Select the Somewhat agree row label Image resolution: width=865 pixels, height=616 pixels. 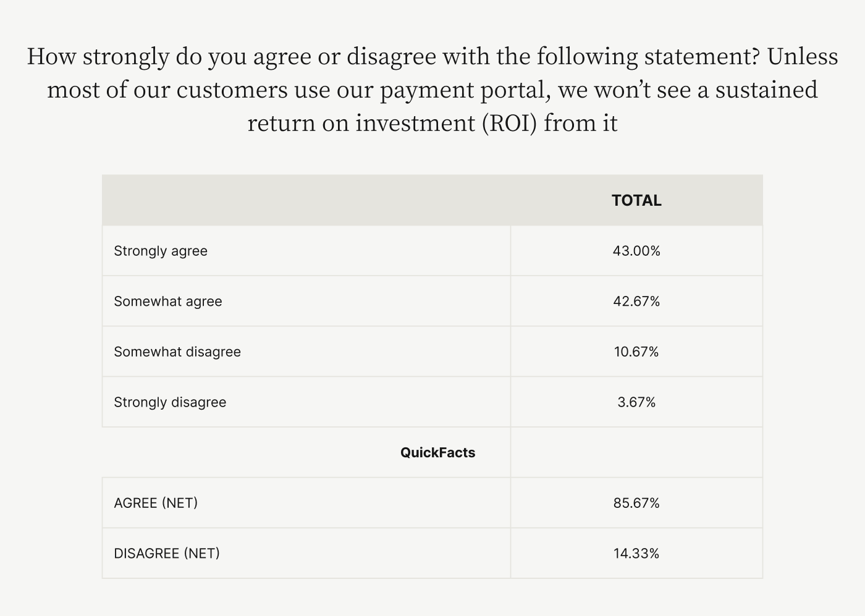(x=168, y=302)
